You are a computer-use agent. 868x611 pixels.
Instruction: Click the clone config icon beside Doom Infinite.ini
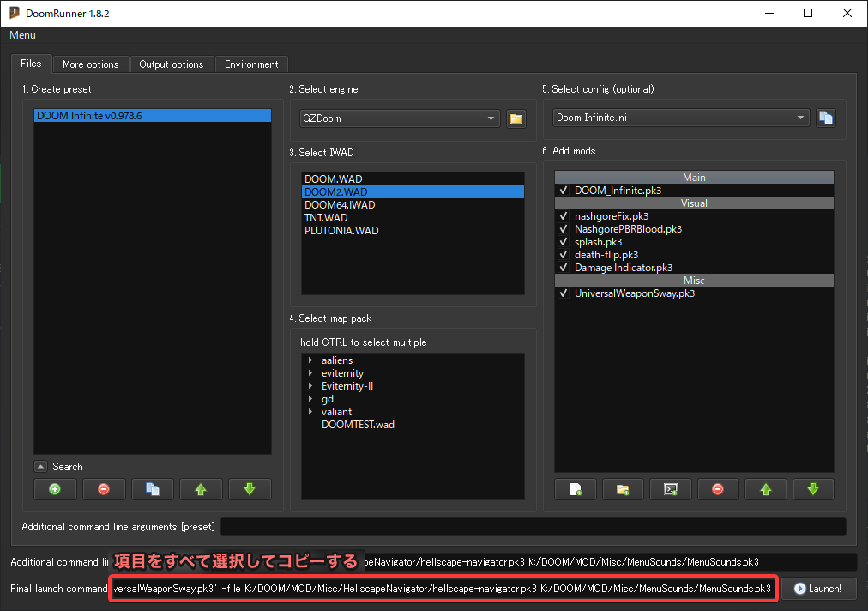825,118
